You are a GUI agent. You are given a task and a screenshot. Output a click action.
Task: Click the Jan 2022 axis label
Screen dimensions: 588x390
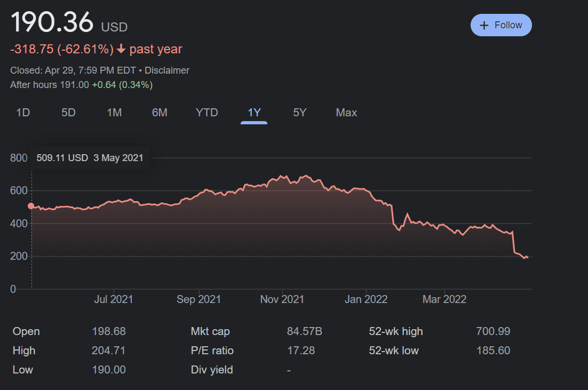(366, 299)
